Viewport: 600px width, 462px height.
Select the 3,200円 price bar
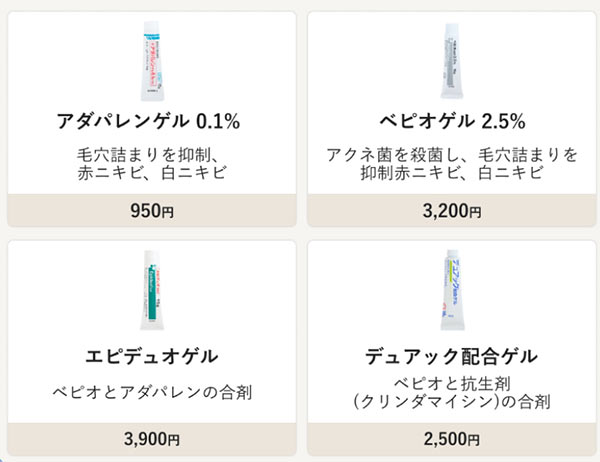[x=451, y=211]
